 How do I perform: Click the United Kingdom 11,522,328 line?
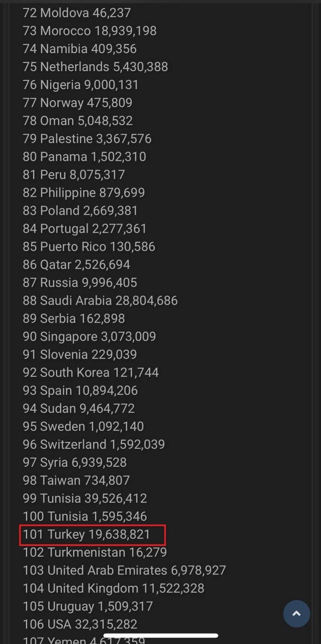point(113,588)
